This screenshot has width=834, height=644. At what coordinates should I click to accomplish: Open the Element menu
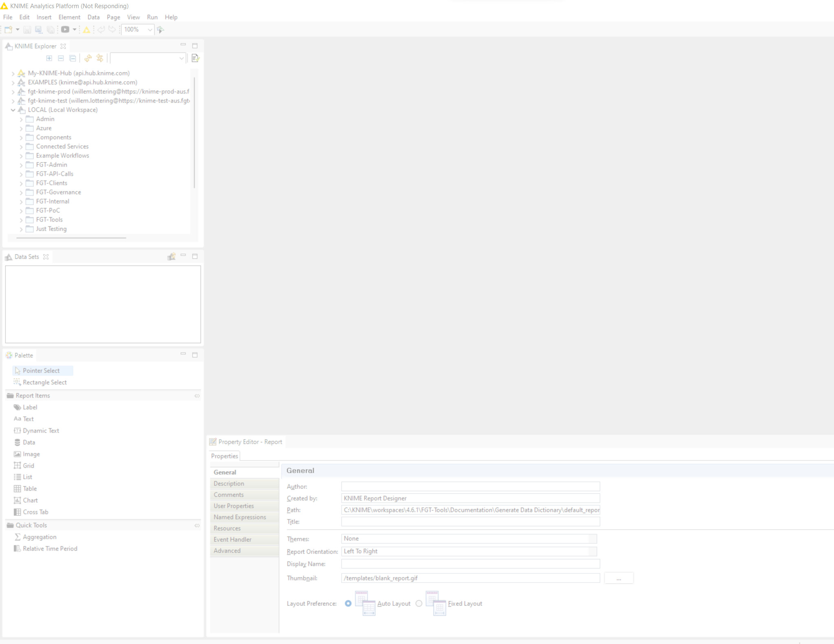pos(69,17)
